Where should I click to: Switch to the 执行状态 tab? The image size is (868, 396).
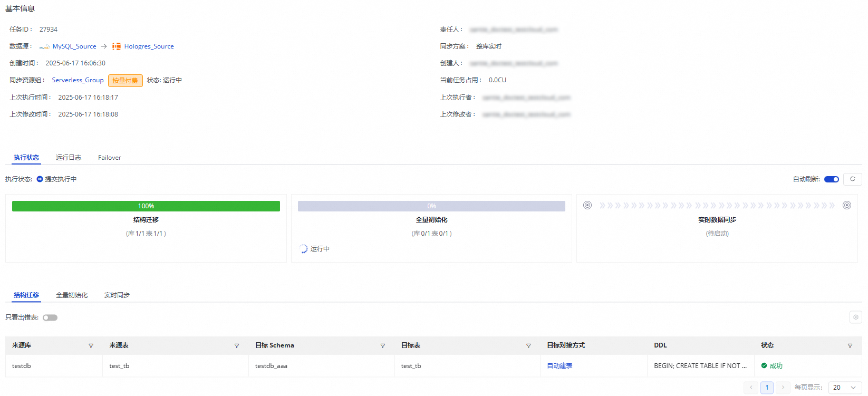tap(26, 158)
